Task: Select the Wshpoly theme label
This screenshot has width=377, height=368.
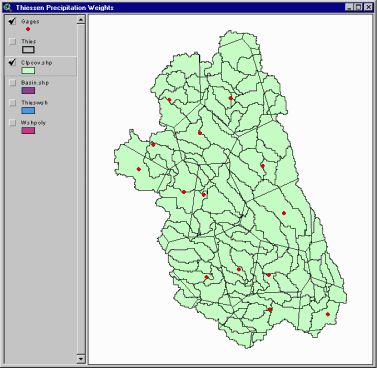Action: [33, 123]
